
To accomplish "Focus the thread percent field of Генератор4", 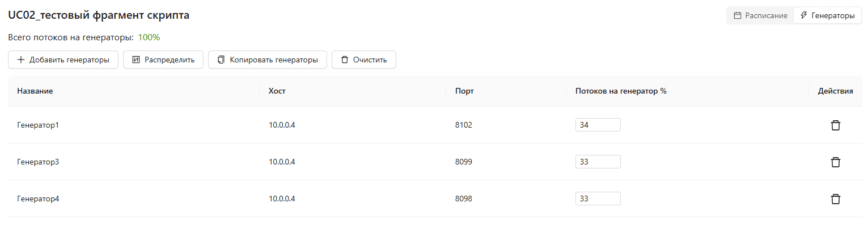I will tap(598, 199).
